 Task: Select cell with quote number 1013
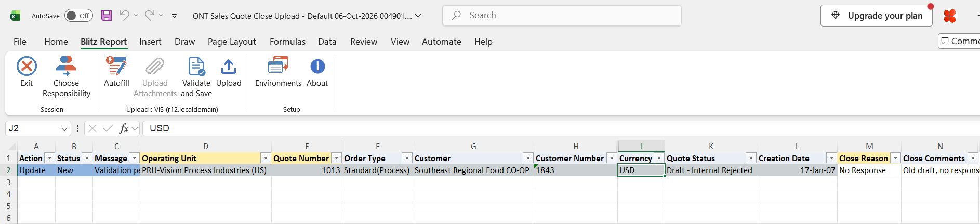(x=307, y=170)
